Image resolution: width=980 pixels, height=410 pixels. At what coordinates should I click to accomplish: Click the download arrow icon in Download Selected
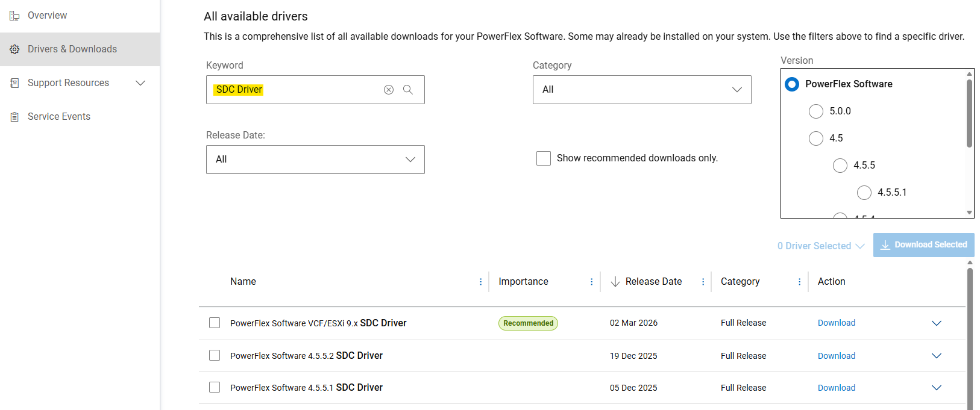point(885,245)
